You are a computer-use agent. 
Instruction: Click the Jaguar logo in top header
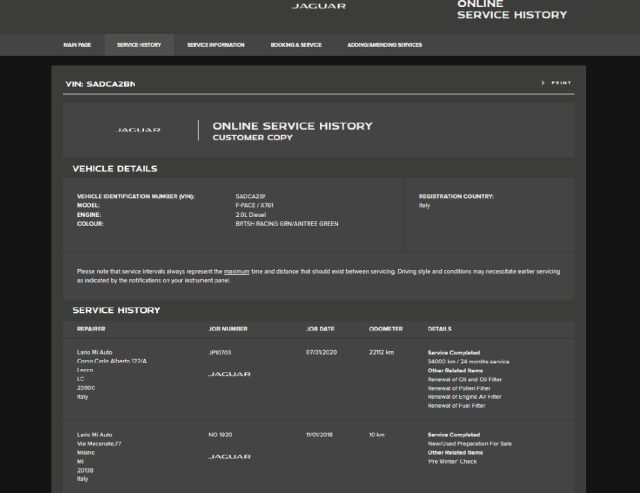[318, 6]
